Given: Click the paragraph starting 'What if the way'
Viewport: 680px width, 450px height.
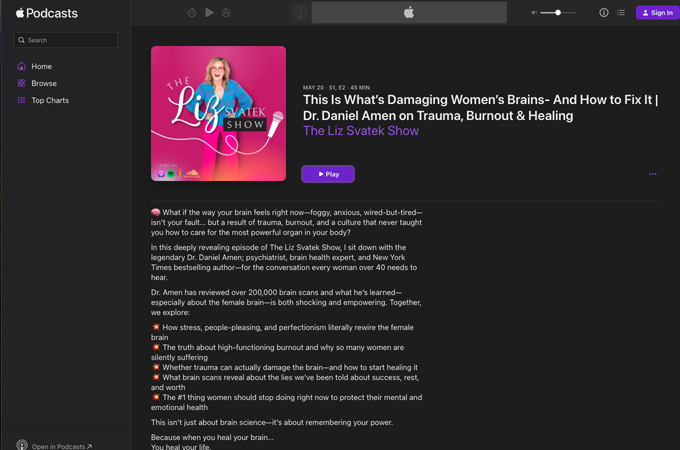Looking at the screenshot, I should tap(287, 222).
